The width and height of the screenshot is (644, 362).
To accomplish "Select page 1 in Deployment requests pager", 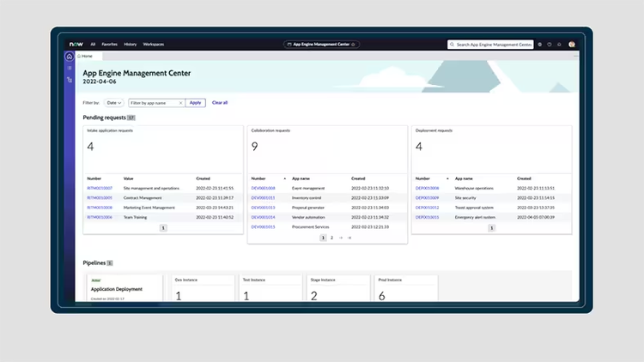I will click(491, 228).
